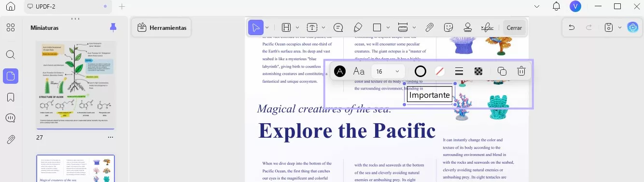Pick the black text color swatch
The height and width of the screenshot is (182, 644).
[340, 71]
